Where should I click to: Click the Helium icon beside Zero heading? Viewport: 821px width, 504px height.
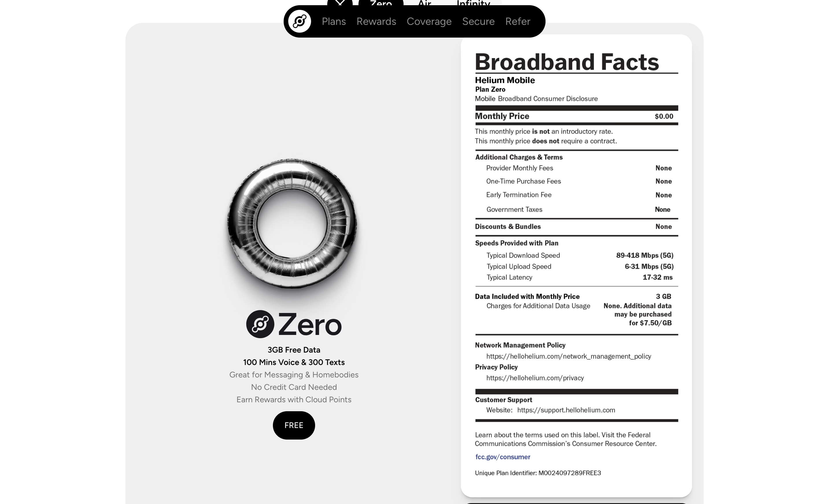(260, 324)
